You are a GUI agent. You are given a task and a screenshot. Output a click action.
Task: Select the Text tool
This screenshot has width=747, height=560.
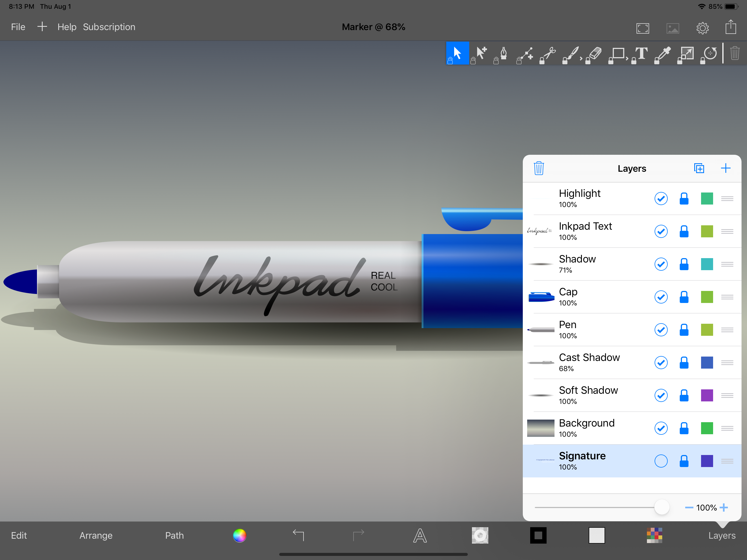click(641, 53)
